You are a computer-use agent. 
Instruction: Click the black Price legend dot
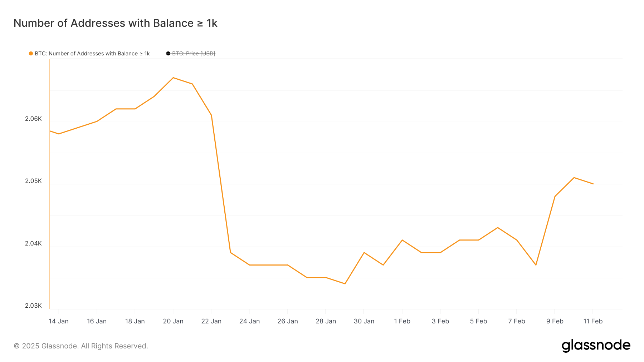coord(168,54)
